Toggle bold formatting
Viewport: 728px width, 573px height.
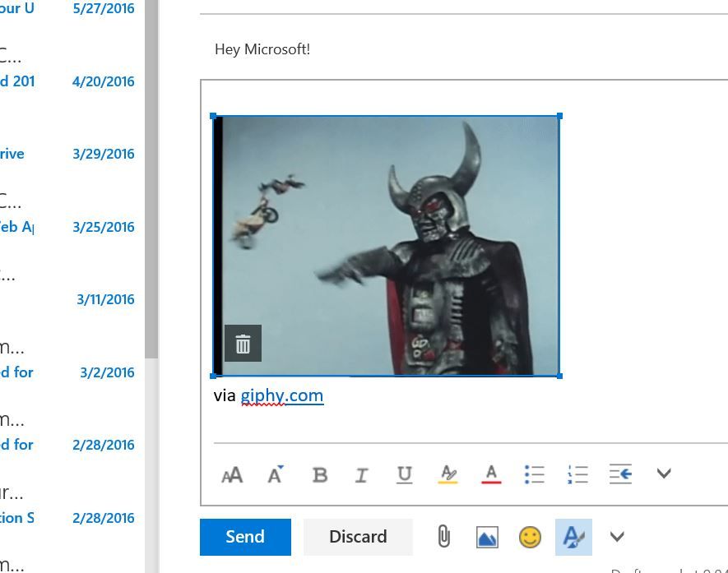click(320, 474)
